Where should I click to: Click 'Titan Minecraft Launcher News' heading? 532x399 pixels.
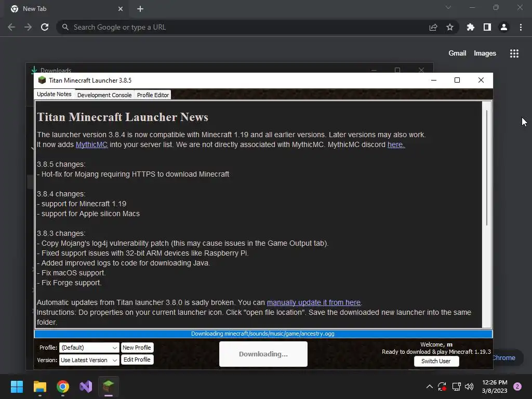[x=123, y=117]
